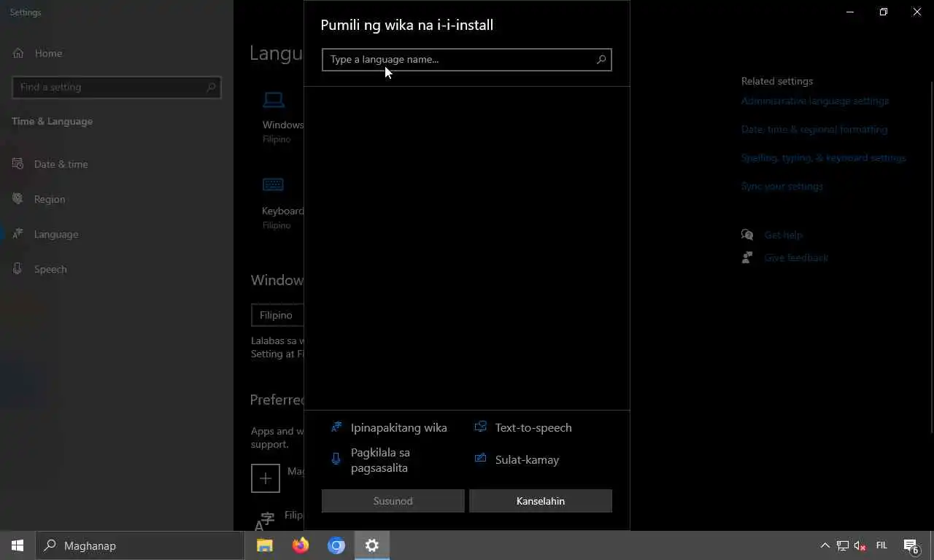Click the Find a setting magnifier icon
The width and height of the screenshot is (934, 560).
(210, 87)
